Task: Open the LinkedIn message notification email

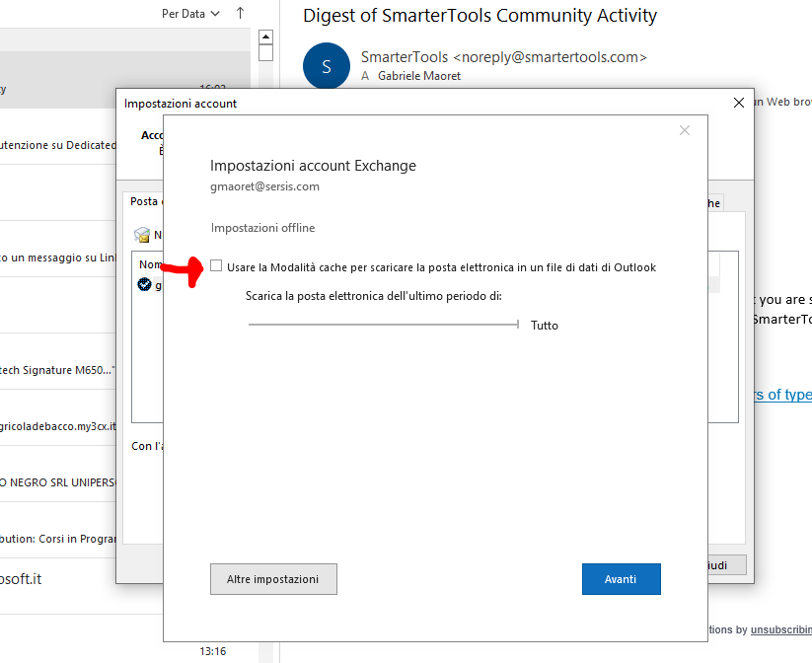Action: point(57,249)
